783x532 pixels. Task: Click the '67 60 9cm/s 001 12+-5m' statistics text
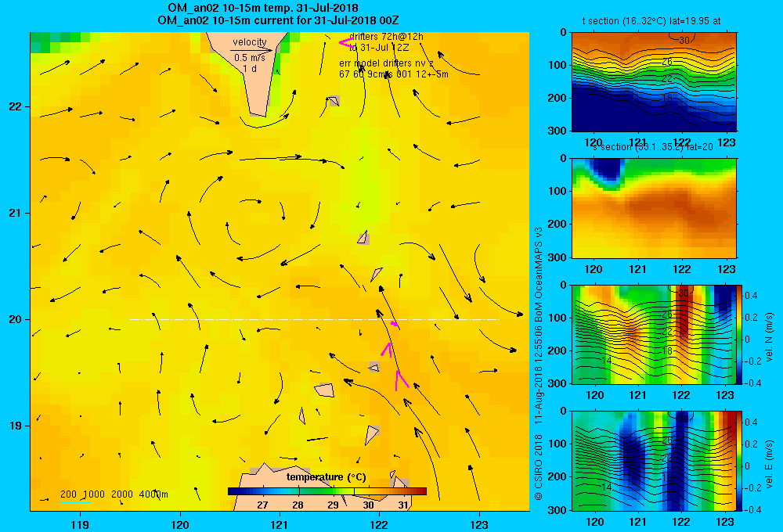tap(394, 74)
